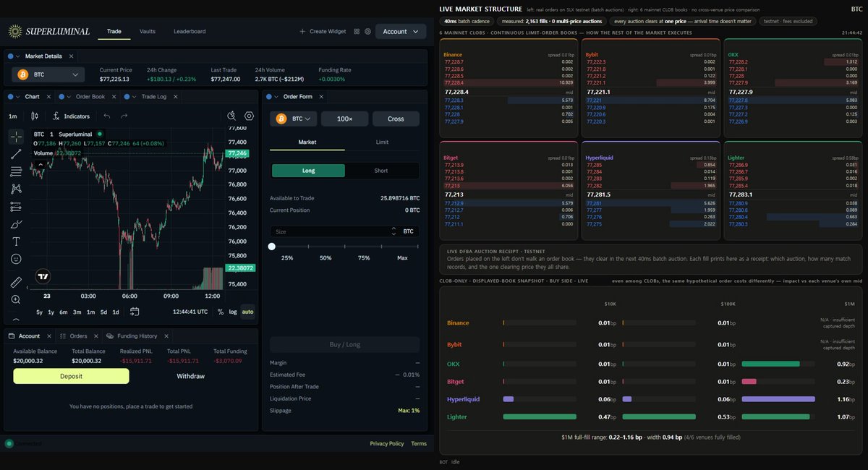Open the forecasting and measurement tools
Screen dimensions: 868x470
16,207
